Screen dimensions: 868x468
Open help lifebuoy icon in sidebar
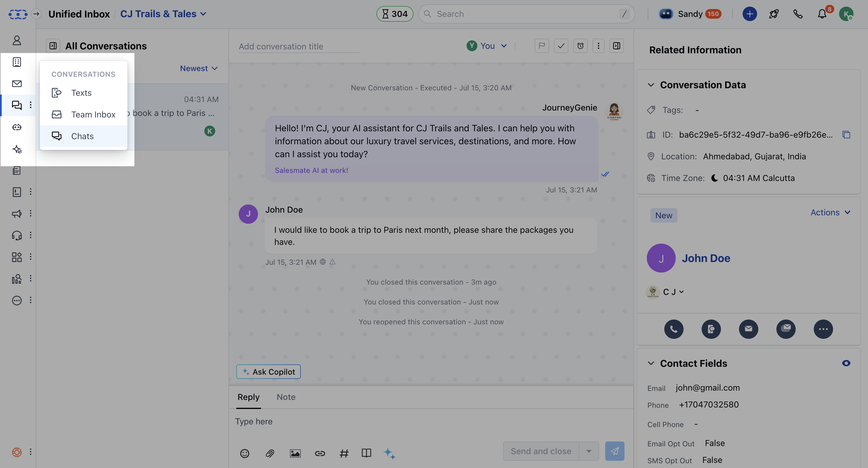17,452
